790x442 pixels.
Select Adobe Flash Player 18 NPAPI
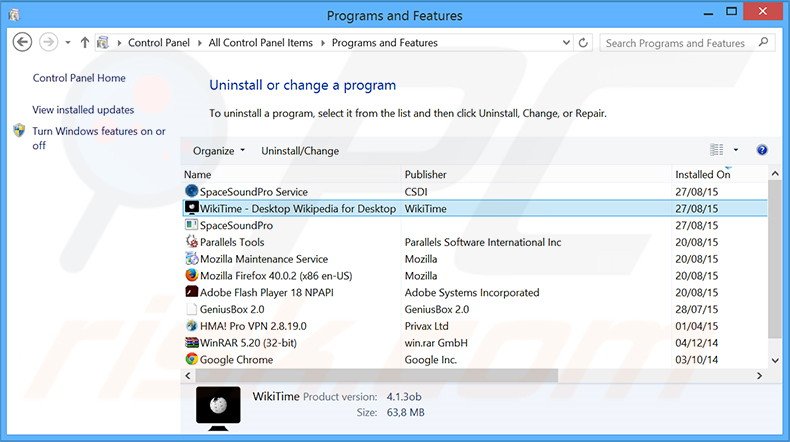267,293
